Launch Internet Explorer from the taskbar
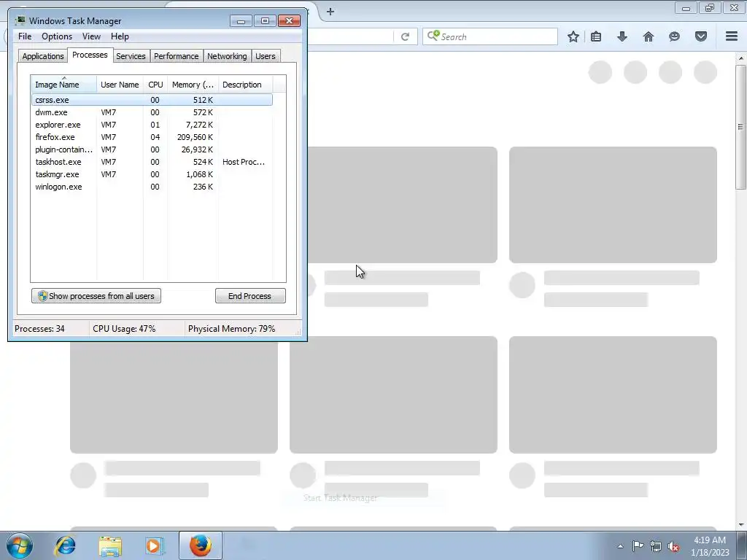Viewport: 747px width, 560px height. (x=65, y=545)
